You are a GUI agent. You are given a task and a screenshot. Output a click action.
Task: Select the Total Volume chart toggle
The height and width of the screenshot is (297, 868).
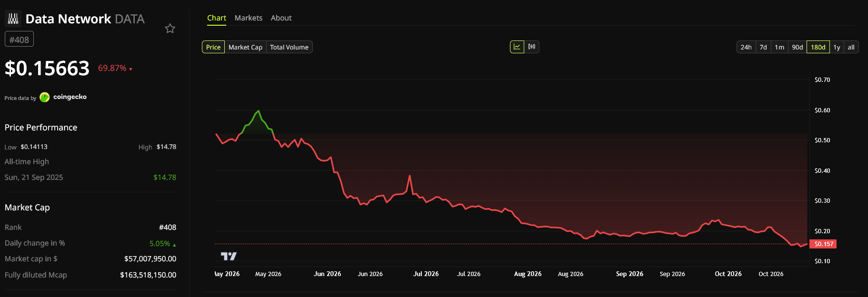click(x=289, y=47)
